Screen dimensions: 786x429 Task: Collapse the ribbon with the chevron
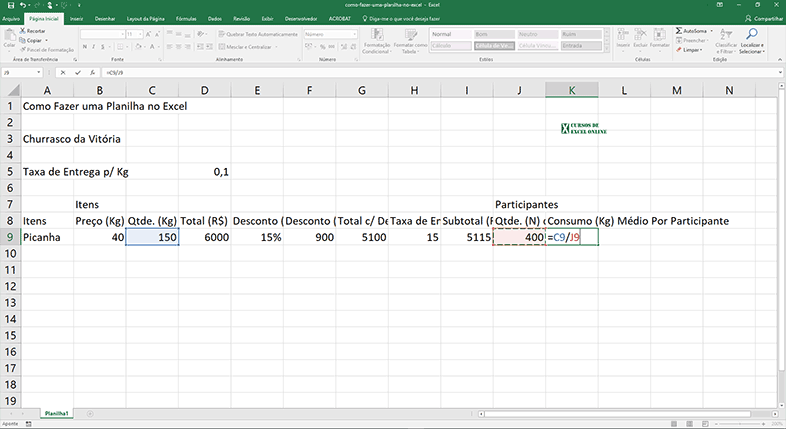tap(779, 60)
